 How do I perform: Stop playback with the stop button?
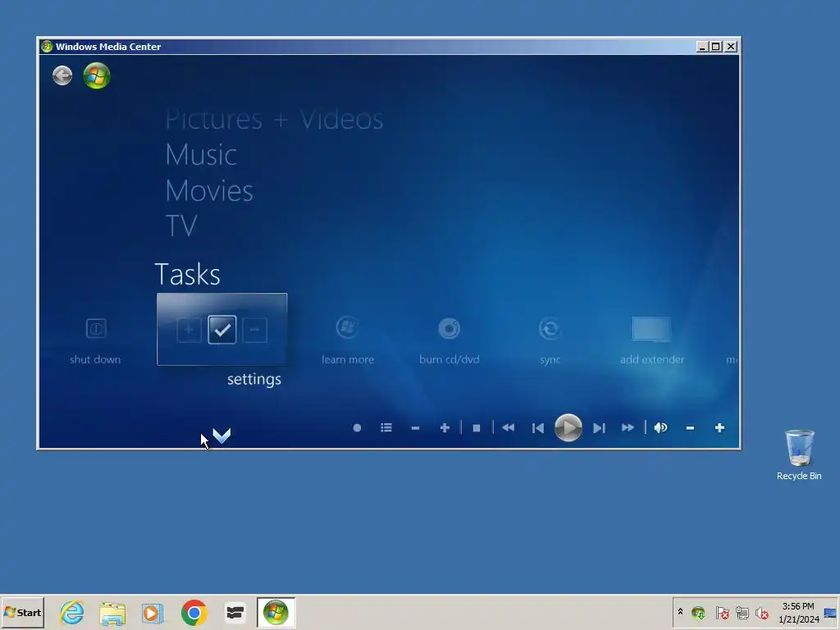477,428
